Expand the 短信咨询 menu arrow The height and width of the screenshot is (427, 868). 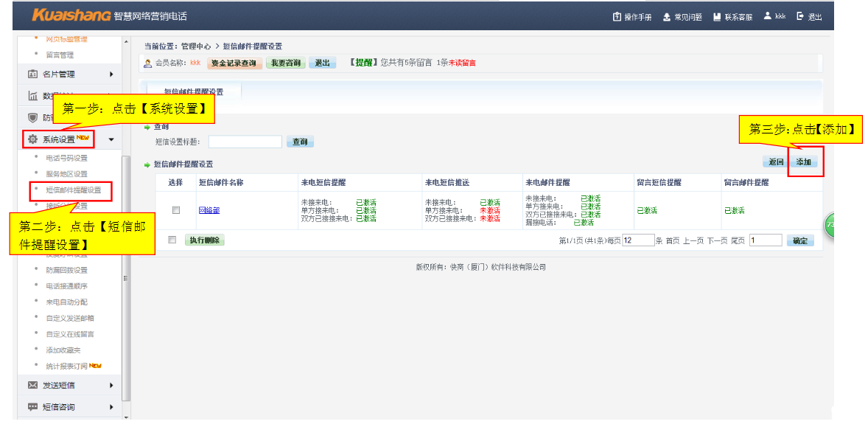(111, 406)
